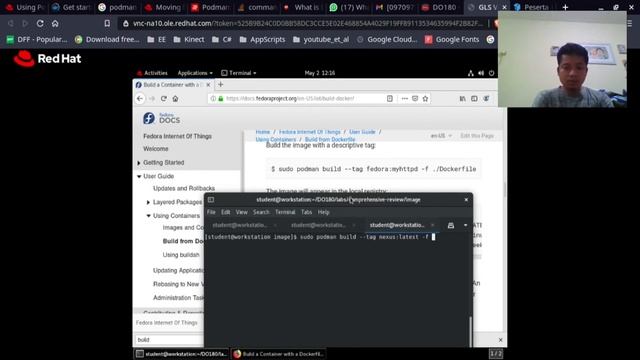Open Firefox library icon
Screen dimensions: 640x360
click(462, 98)
